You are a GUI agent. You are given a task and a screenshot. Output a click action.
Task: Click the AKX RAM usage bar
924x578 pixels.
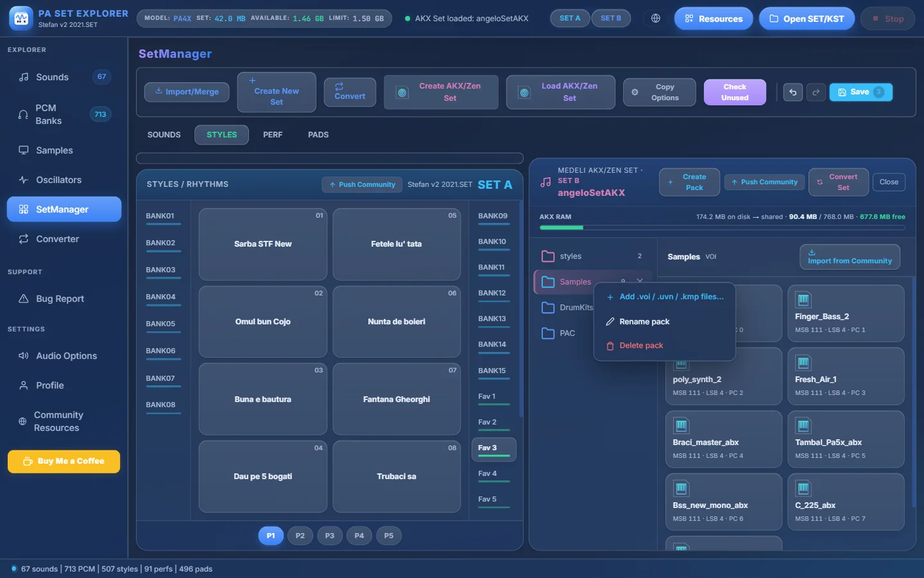(723, 227)
